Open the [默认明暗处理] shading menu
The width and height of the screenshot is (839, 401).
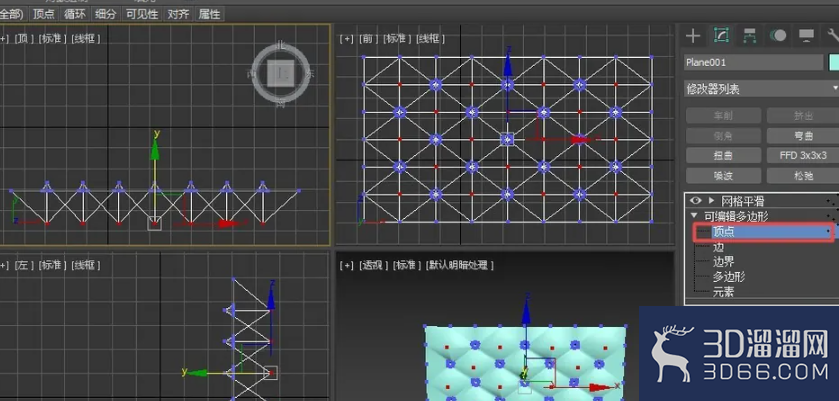click(459, 265)
